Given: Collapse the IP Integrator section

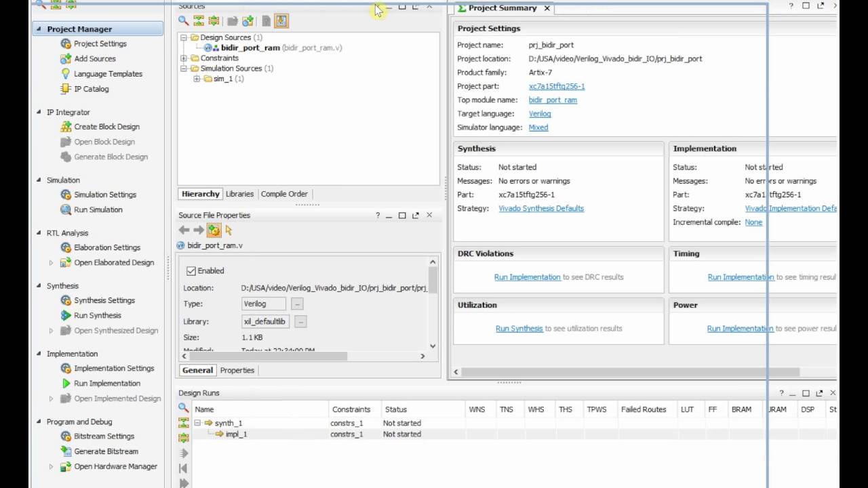Looking at the screenshot, I should [x=39, y=112].
